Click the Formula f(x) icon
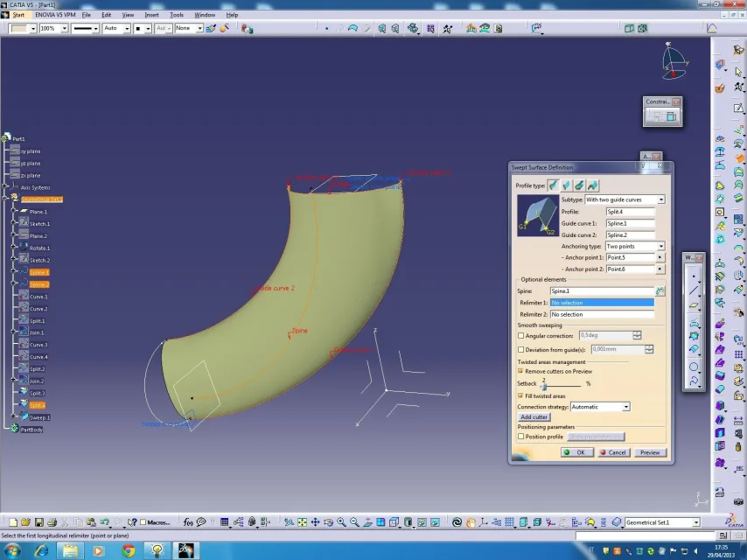This screenshot has width=747, height=560. (188, 522)
